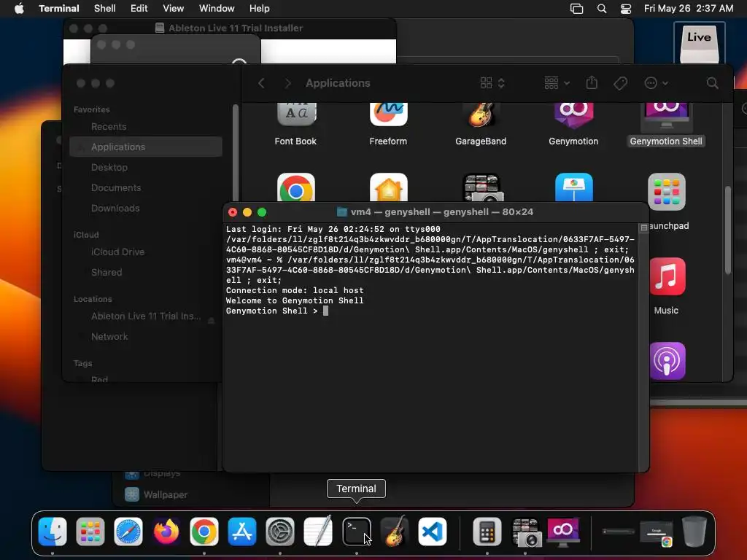Image resolution: width=747 pixels, height=560 pixels.
Task: Open the Finder icon view switcher dropdown
Action: (492, 83)
